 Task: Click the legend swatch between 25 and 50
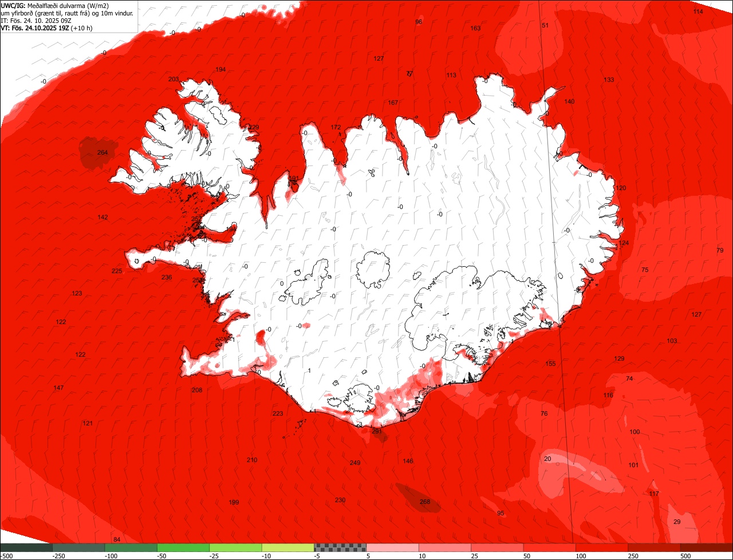click(497, 547)
